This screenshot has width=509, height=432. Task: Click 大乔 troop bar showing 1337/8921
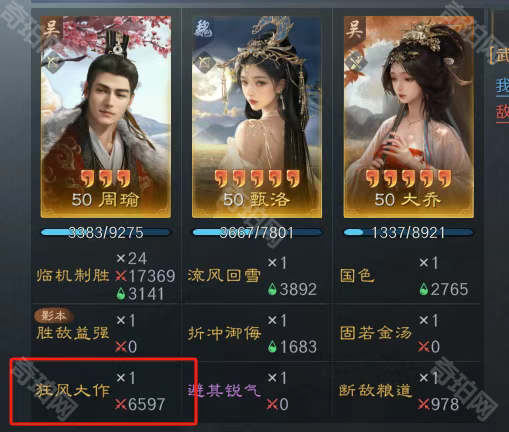tap(409, 232)
